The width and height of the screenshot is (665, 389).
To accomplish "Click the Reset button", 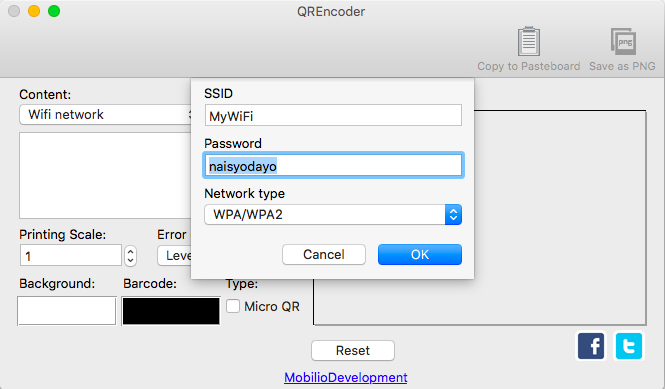I will [353, 350].
